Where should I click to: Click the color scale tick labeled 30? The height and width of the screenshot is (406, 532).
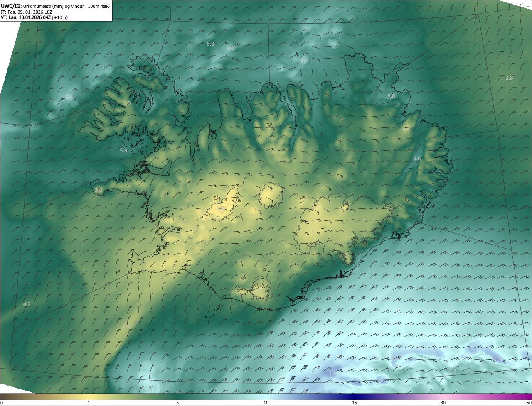(x=443, y=403)
